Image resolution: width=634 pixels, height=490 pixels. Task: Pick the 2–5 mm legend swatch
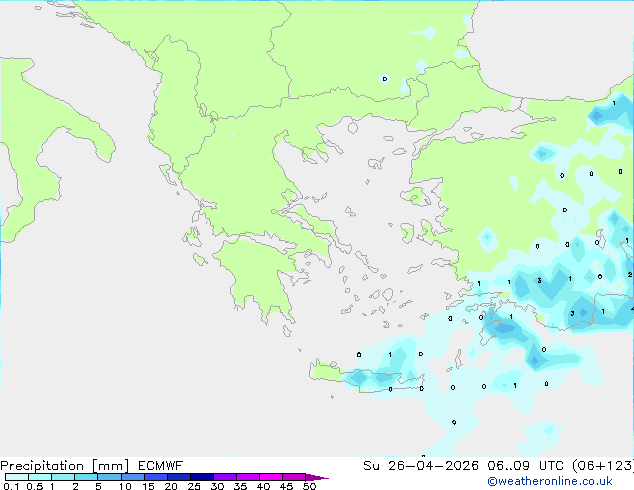[86, 477]
